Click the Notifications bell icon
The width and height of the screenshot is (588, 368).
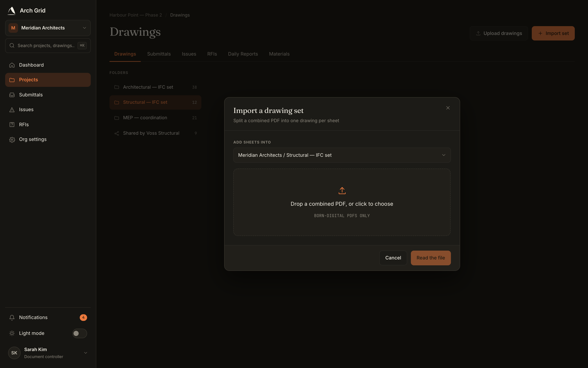click(12, 317)
